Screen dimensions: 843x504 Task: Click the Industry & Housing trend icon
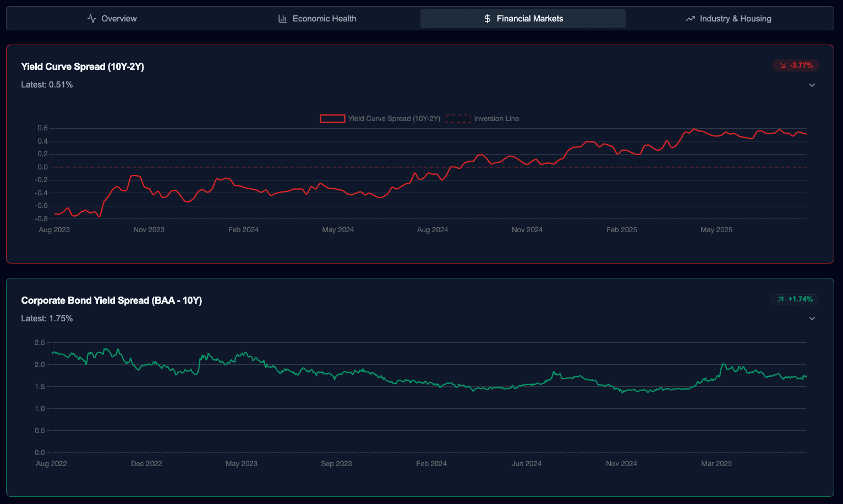(x=690, y=19)
